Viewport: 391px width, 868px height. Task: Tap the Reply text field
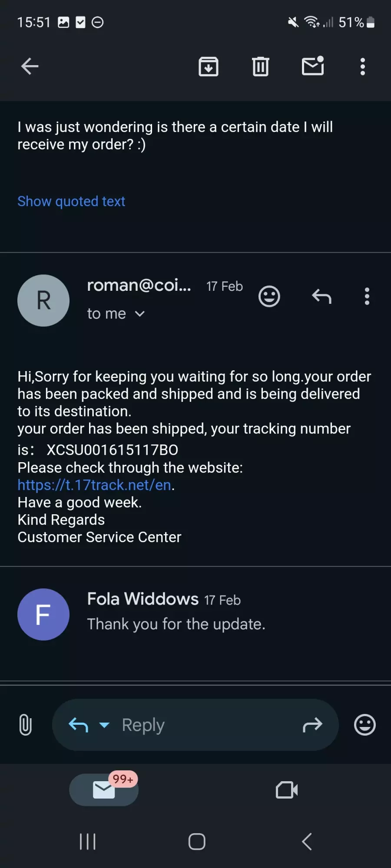(195, 725)
